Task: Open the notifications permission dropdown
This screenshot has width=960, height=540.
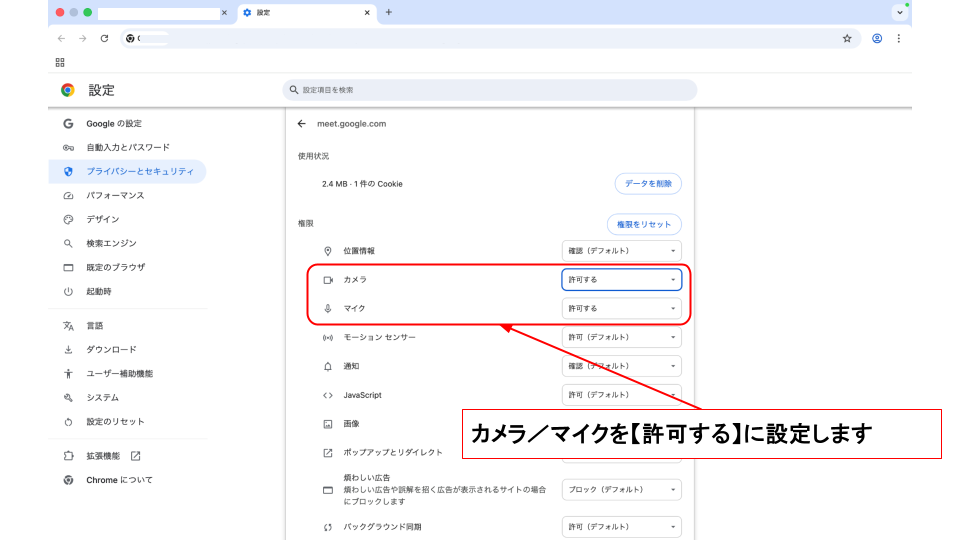Action: point(621,366)
